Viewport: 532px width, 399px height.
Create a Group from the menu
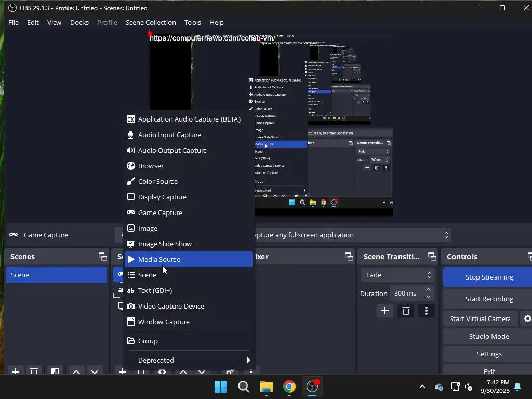point(189,341)
